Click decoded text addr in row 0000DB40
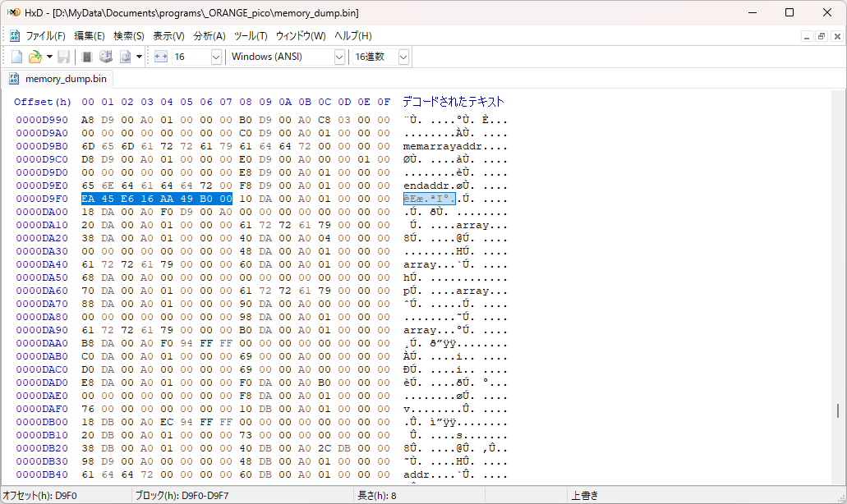The height and width of the screenshot is (504, 847). click(416, 475)
